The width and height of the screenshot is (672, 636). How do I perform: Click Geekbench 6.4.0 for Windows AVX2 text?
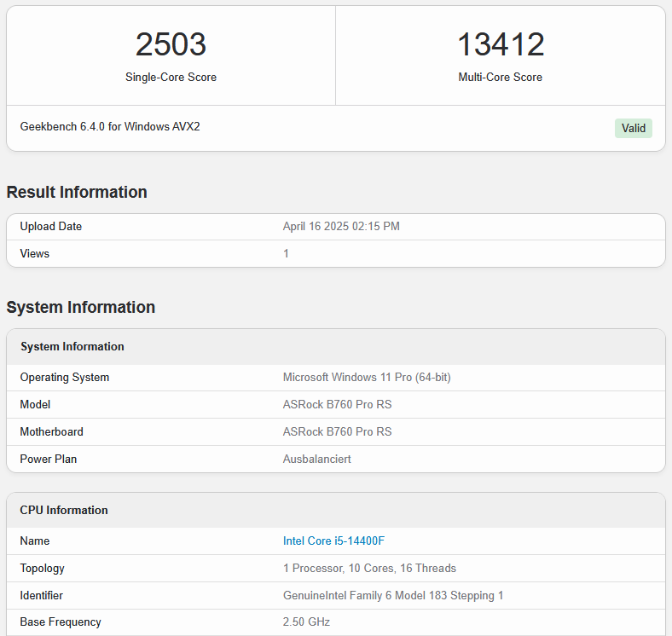[110, 126]
